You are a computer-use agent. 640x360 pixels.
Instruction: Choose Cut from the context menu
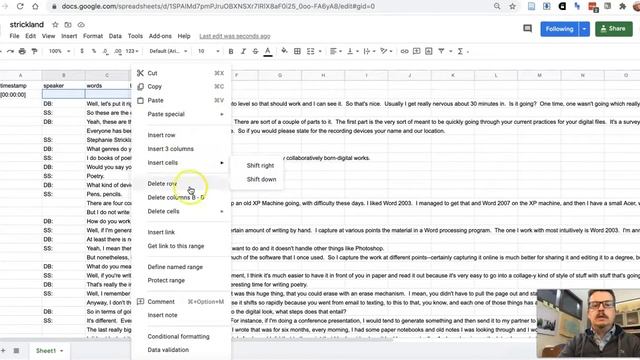tap(180, 73)
